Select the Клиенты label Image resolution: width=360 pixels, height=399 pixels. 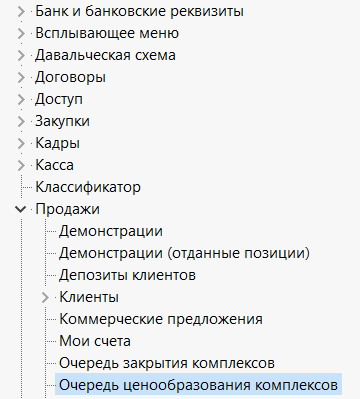coord(89,297)
